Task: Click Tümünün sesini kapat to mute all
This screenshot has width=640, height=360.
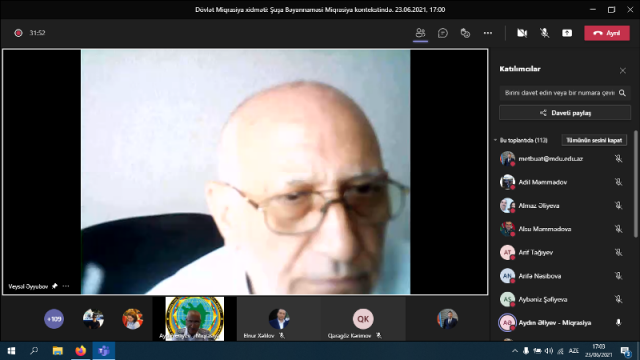Action: tap(594, 140)
